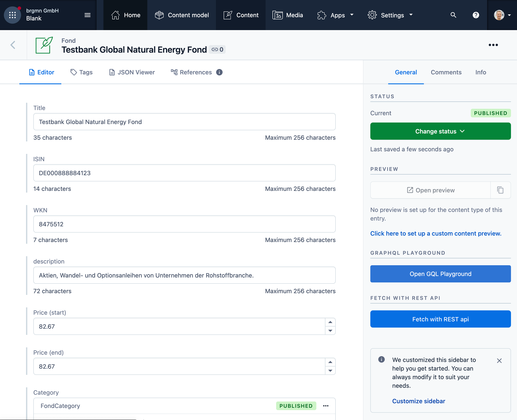The width and height of the screenshot is (517, 420).
Task: Open the JSON Viewer tab
Action: pos(132,72)
